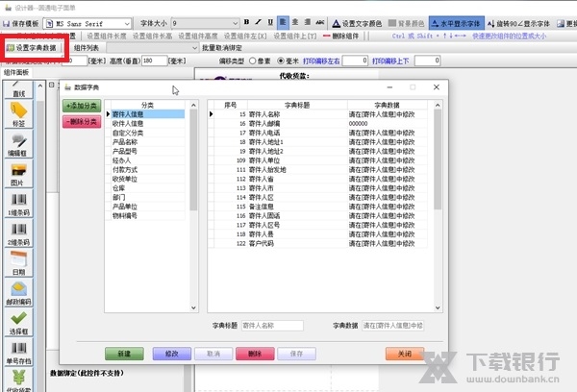Click the 字典标题 column header
Image resolution: width=577 pixels, height=392 pixels.
[x=297, y=105]
